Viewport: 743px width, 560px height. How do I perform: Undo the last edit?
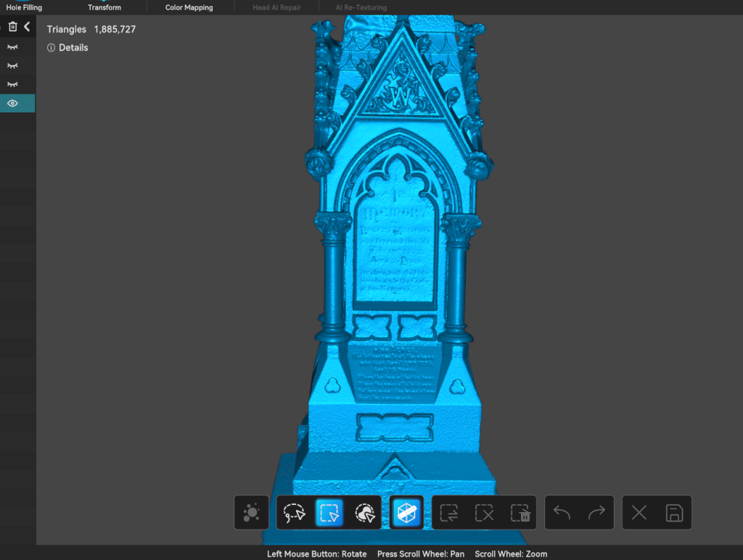562,514
